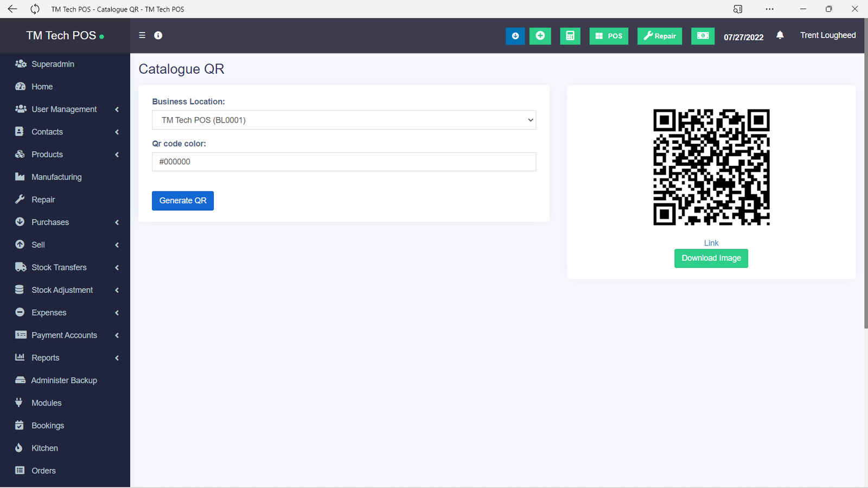
Task: Click the blue download arrow icon button
Action: coord(515,36)
